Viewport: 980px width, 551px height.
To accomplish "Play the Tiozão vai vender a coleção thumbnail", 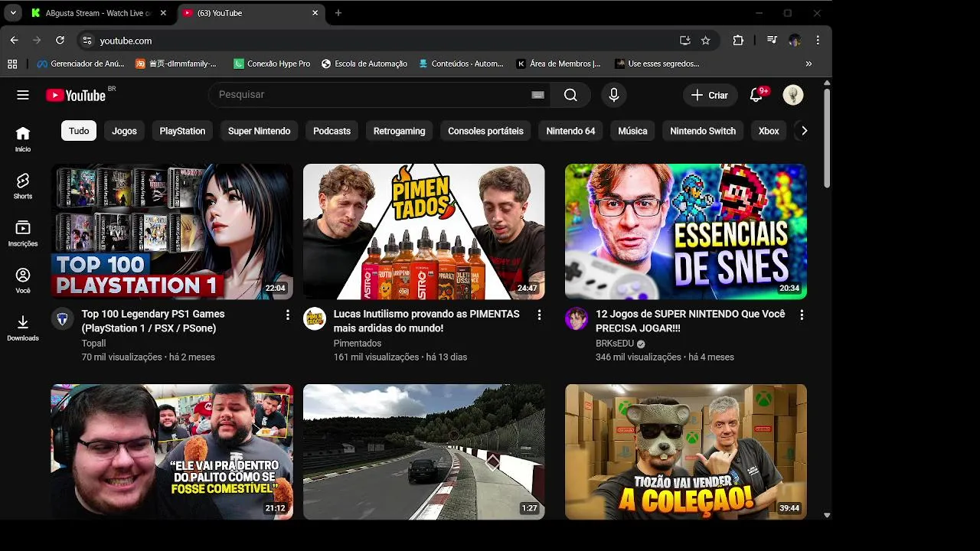I will 685,452.
